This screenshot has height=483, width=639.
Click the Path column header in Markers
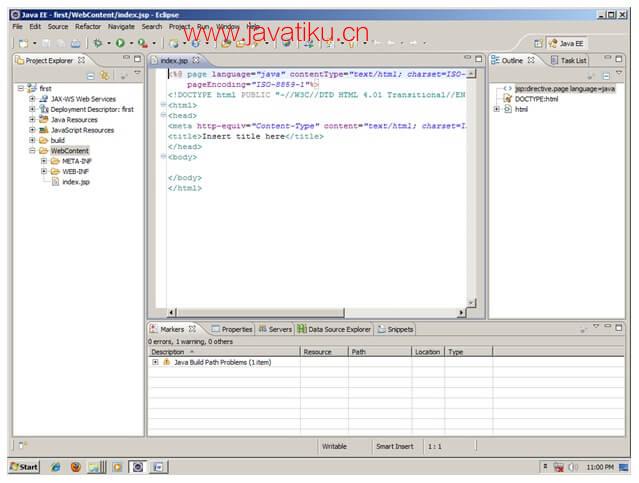(380, 351)
